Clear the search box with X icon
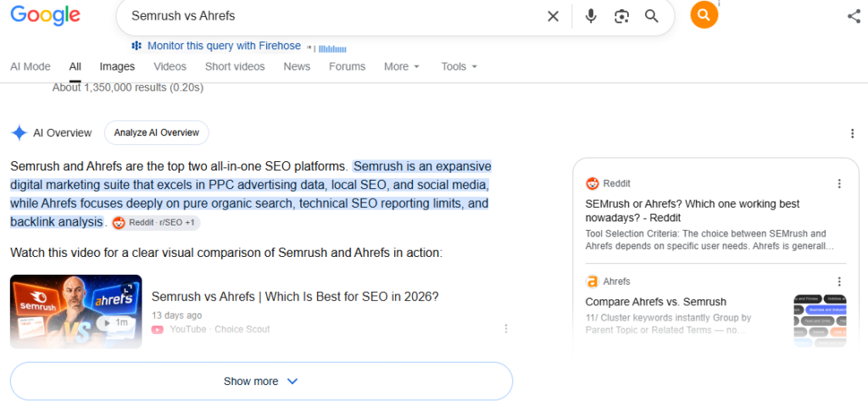868x402 pixels. pos(553,17)
